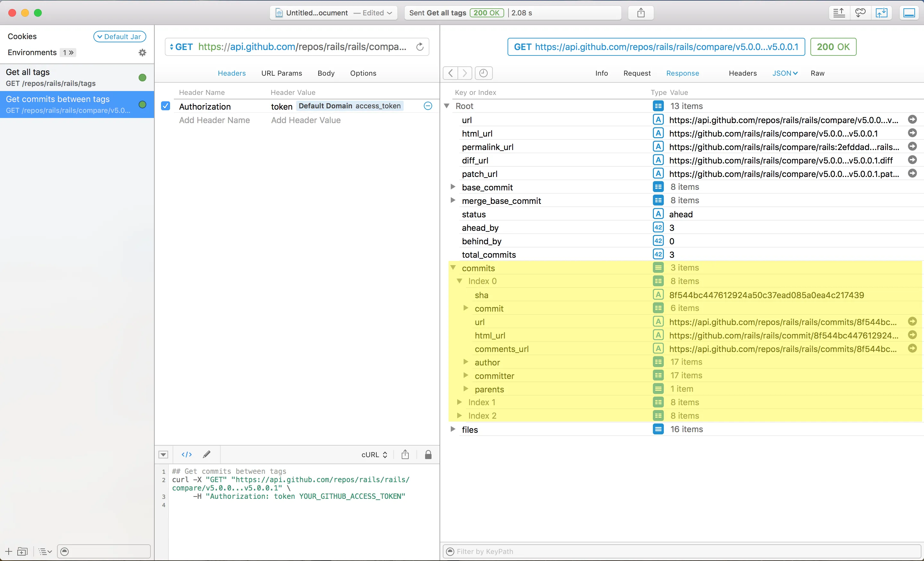Open the cURL language dropdown
Screen dimensions: 924x561
click(374, 455)
